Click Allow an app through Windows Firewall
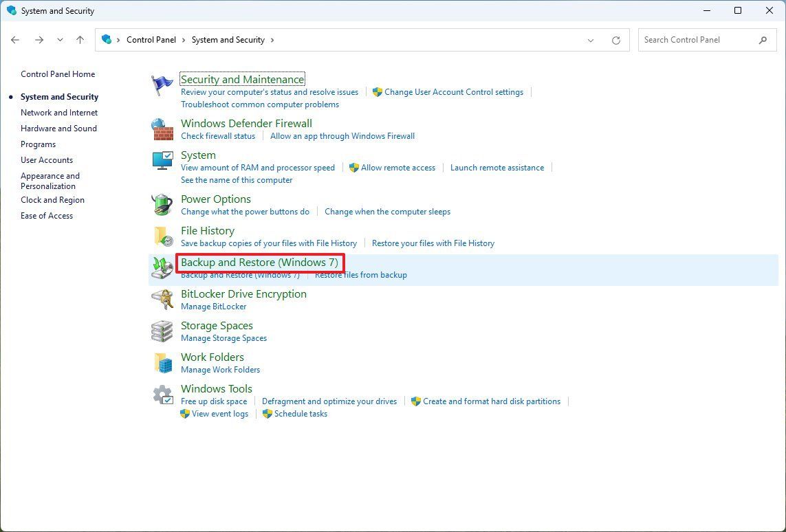The height and width of the screenshot is (532, 786). pos(342,136)
